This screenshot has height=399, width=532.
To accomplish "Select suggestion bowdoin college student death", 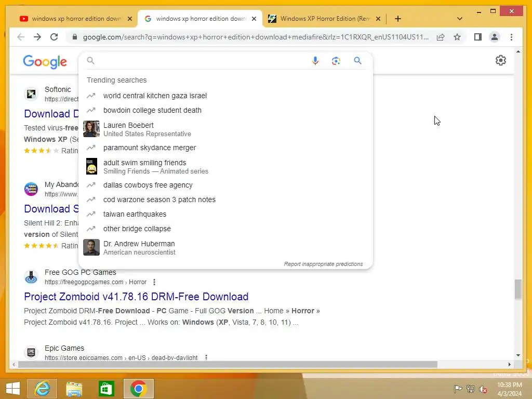I will pyautogui.click(x=225, y=110).
